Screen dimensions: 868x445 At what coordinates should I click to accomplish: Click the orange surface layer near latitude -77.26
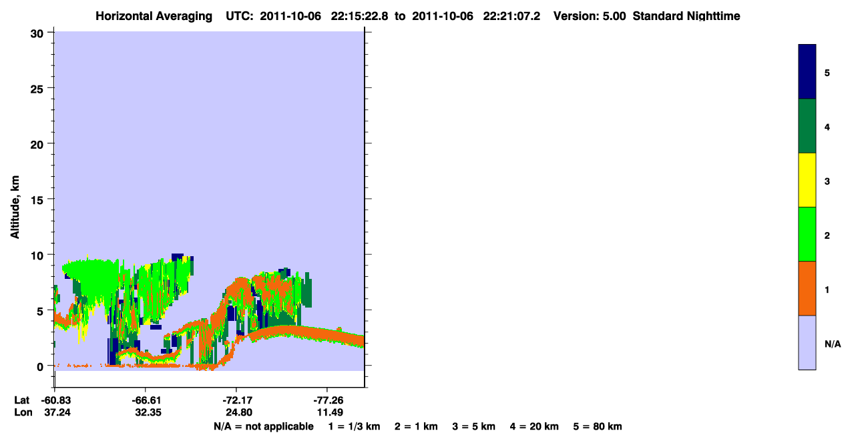(327, 333)
